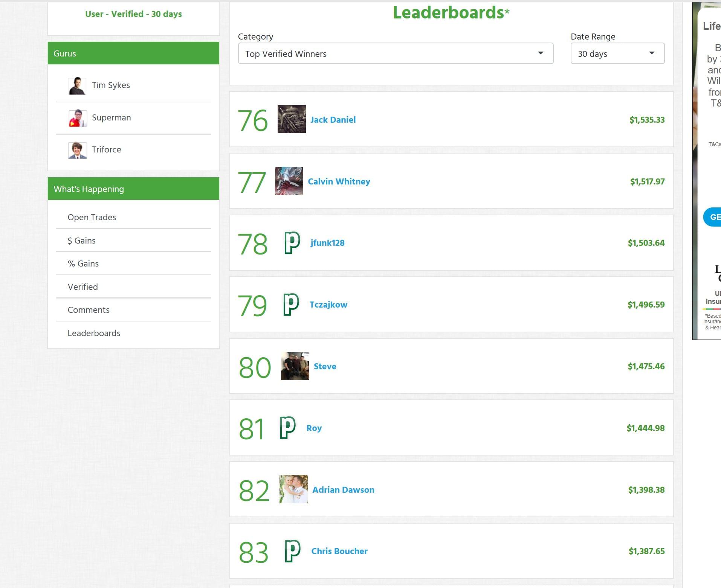Click Adrian Dawson's $1,398.38 amount
The width and height of the screenshot is (721, 588).
click(x=646, y=490)
